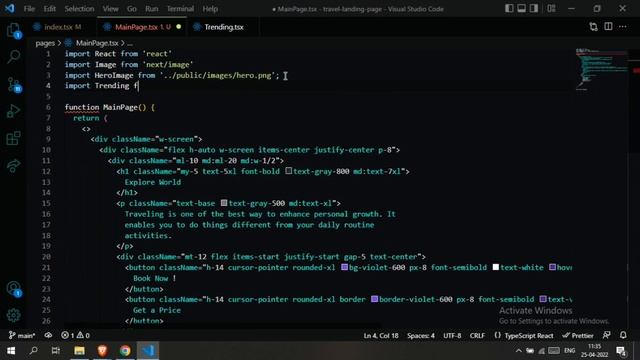Viewport: 640px width, 360px height.
Task: Open Google Chrome from the taskbar
Action: point(125,351)
